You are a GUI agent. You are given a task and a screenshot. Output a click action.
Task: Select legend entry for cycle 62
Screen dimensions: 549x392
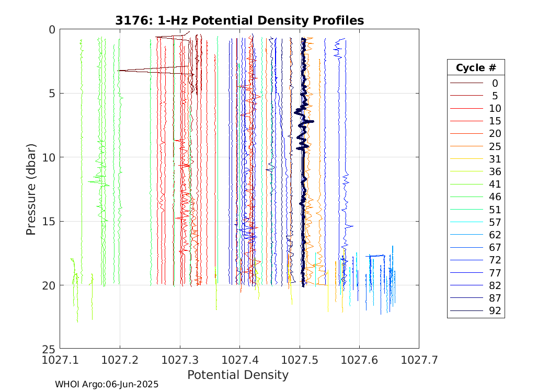(x=476, y=235)
